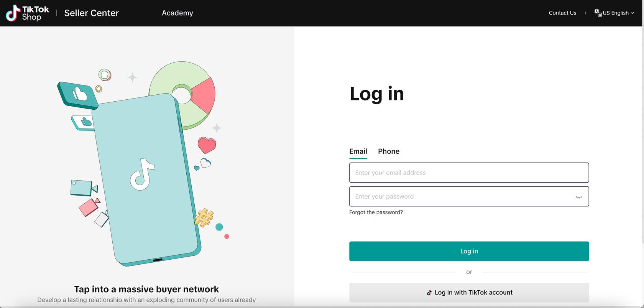
Task: Switch to the Phone login tab
Action: coord(389,152)
